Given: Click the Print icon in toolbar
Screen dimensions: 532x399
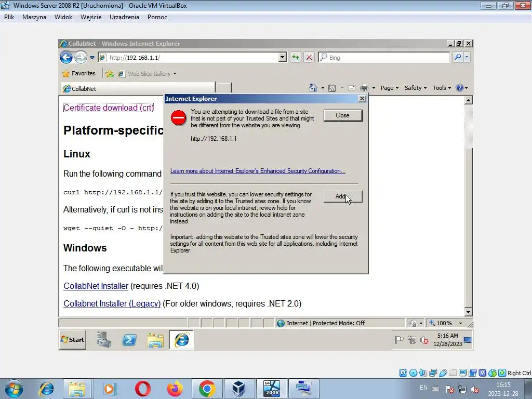Looking at the screenshot, I should (364, 88).
